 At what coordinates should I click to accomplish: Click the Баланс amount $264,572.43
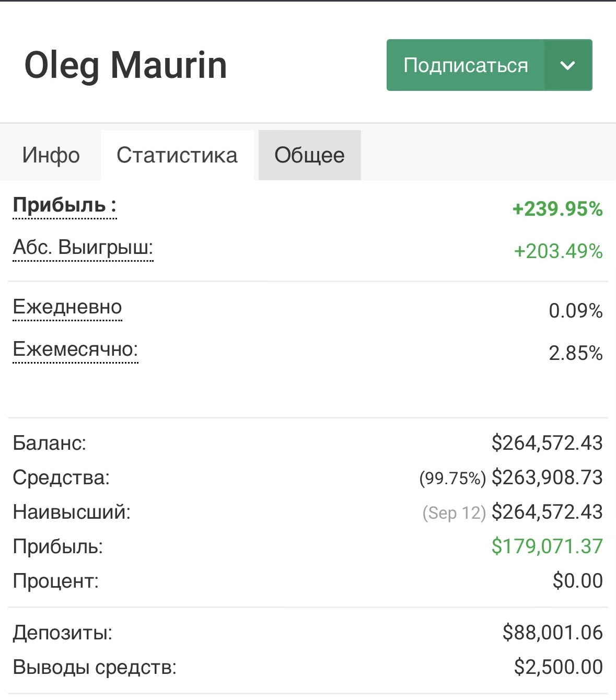point(547,443)
